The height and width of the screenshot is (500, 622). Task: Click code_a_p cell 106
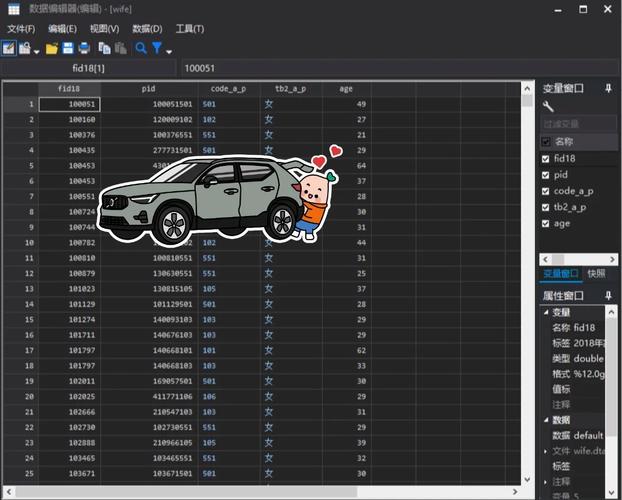228,396
